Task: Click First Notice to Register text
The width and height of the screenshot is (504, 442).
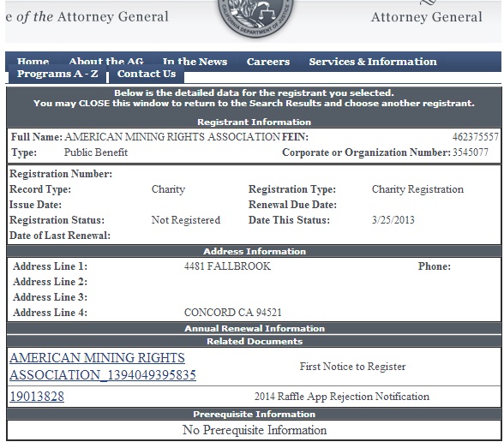Action: [x=352, y=367]
